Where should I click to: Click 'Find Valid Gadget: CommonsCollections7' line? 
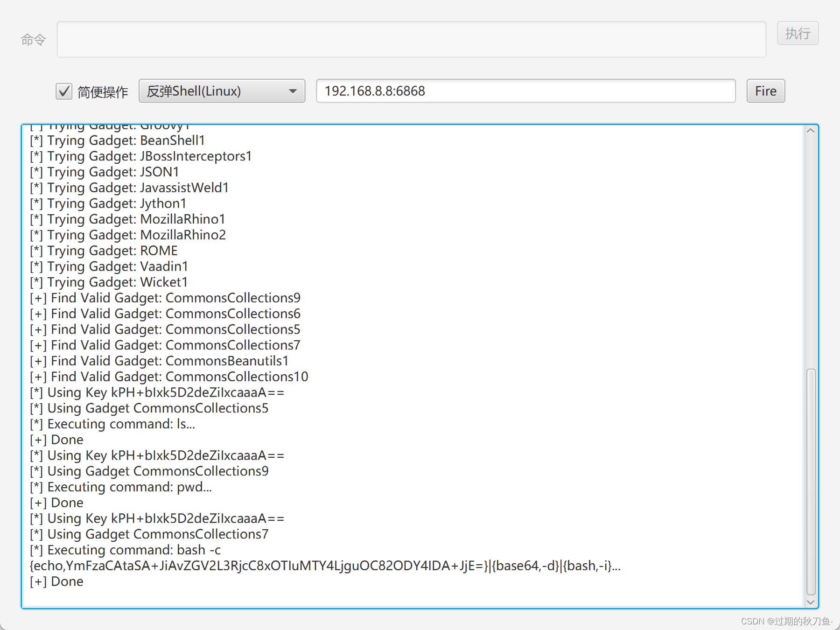pos(165,345)
